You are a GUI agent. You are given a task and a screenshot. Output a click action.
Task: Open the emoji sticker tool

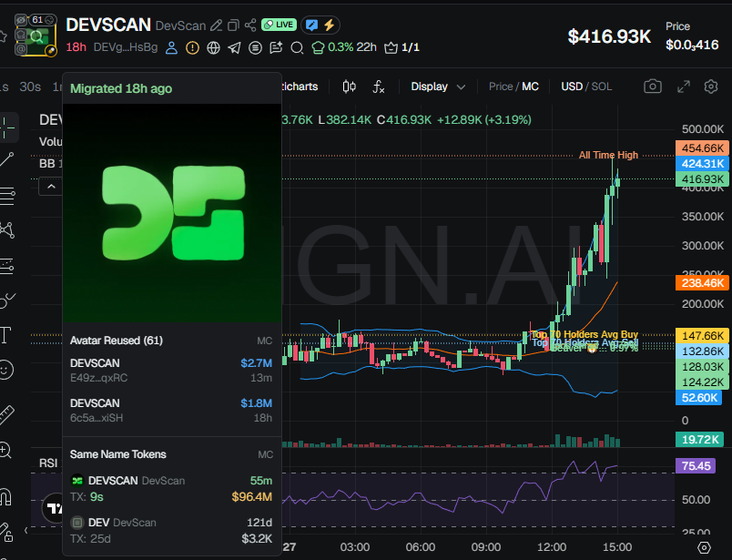tap(5, 370)
